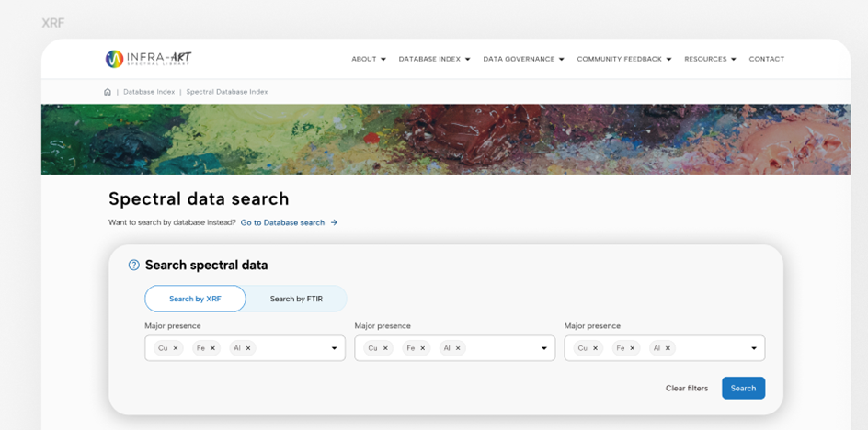Click the help question mark icon

(134, 266)
